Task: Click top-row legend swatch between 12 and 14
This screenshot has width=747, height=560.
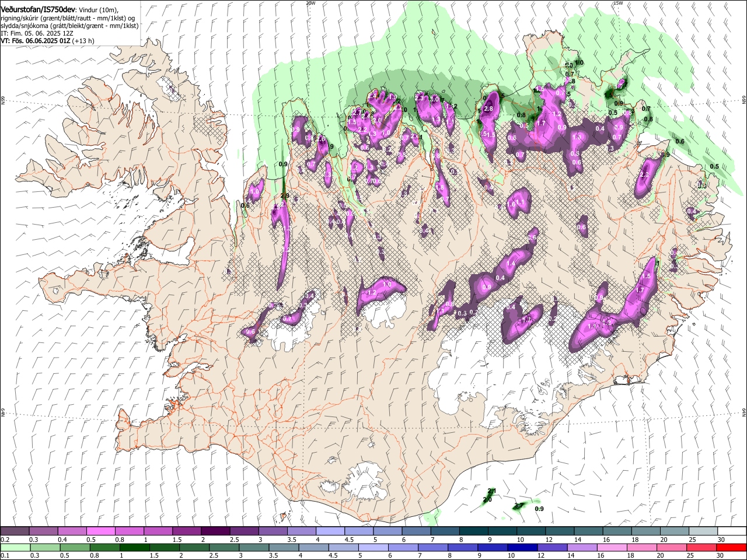Action: coord(559,531)
